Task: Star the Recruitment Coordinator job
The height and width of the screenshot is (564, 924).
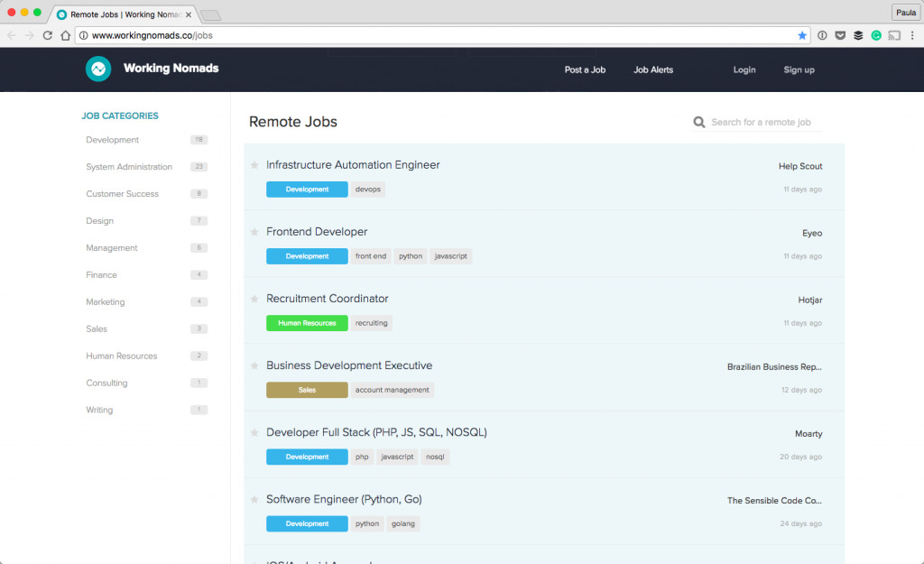Action: coord(254,299)
